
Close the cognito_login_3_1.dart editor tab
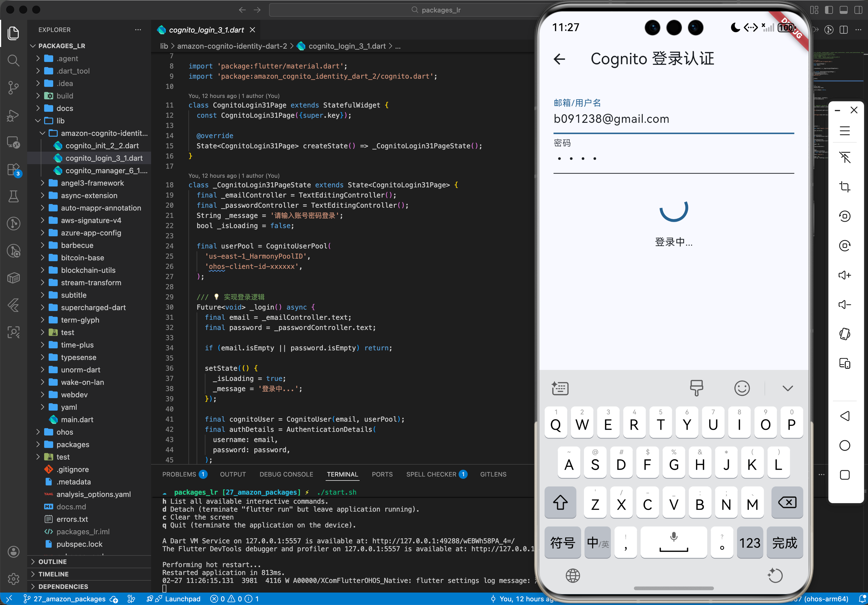tap(253, 30)
